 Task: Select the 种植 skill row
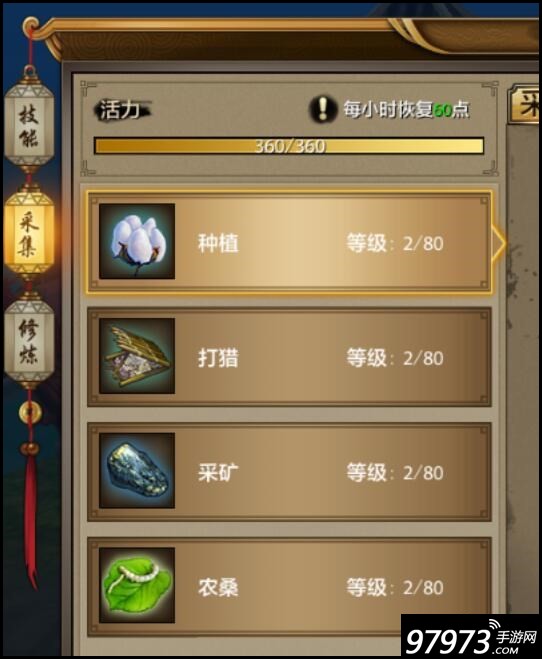point(289,242)
